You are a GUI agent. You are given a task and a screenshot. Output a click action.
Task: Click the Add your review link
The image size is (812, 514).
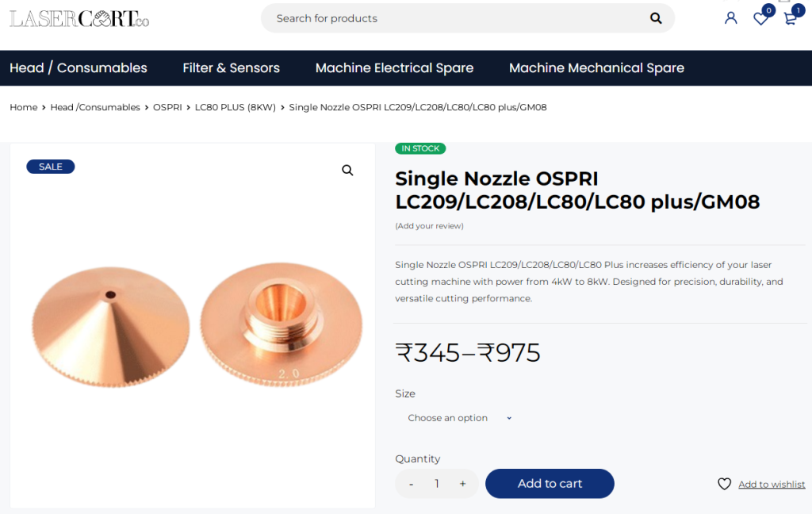(429, 226)
